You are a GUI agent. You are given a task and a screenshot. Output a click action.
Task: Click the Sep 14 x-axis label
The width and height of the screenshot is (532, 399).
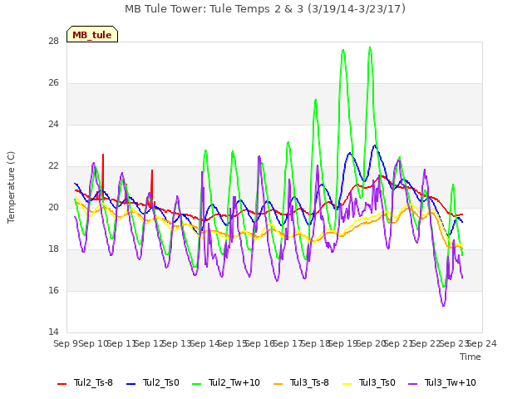pyautogui.click(x=205, y=343)
